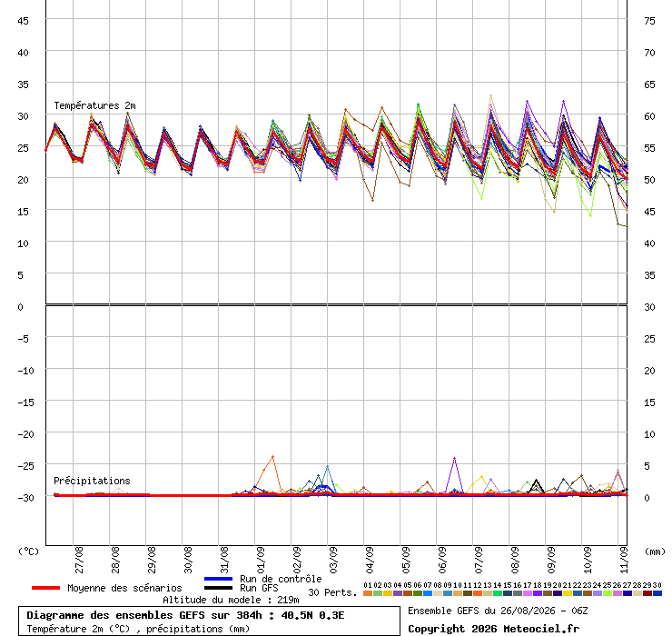Screen dimensions: 672x636
Task: Pick the lime green swatch under perturbation 25
Action: click(x=607, y=593)
